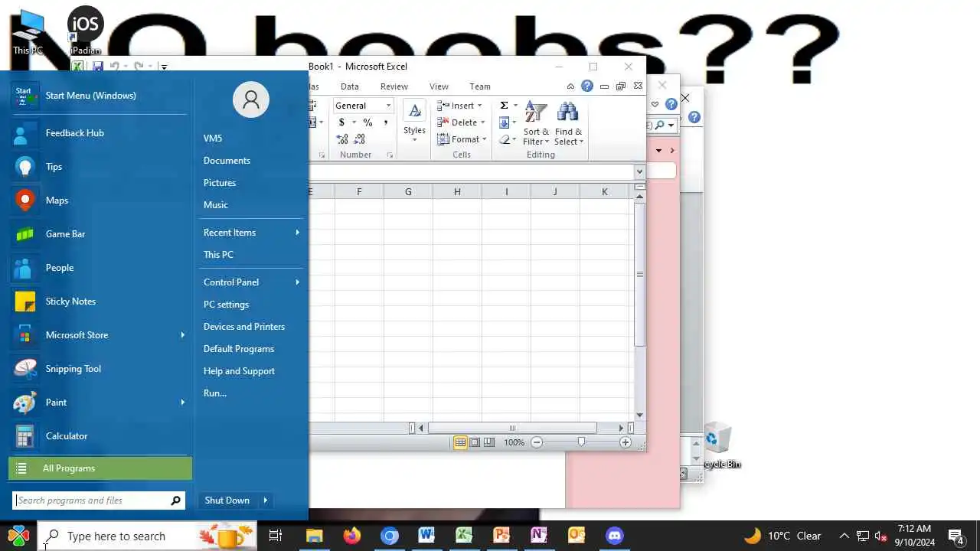The image size is (980, 551).
Task: Open Calculator from the start menu
Action: 98,436
